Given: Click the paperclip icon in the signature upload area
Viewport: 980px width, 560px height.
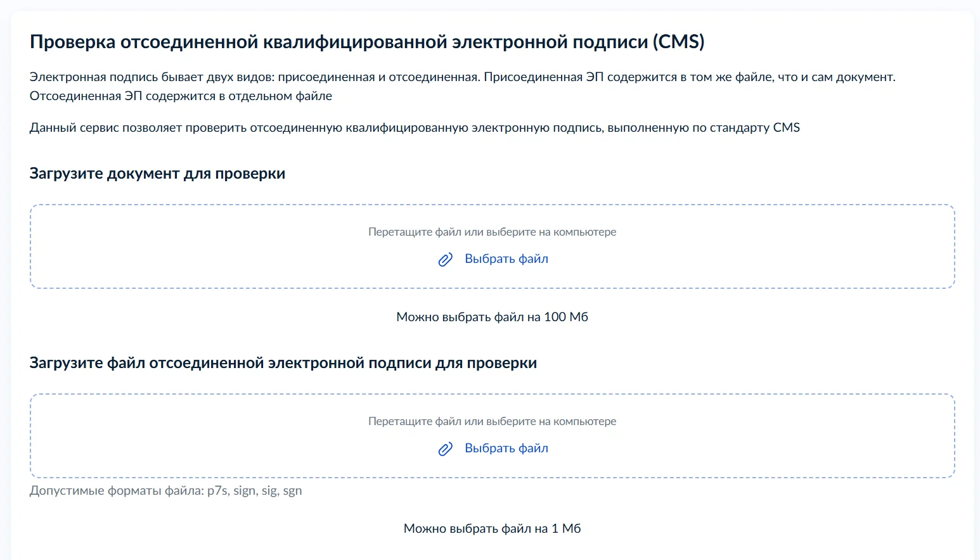Looking at the screenshot, I should pyautogui.click(x=446, y=449).
